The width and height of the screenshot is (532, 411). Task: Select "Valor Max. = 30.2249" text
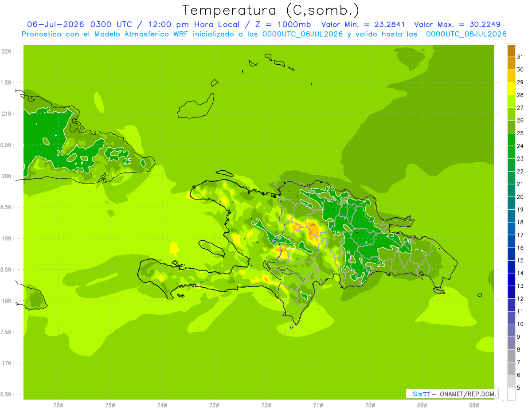(458, 24)
